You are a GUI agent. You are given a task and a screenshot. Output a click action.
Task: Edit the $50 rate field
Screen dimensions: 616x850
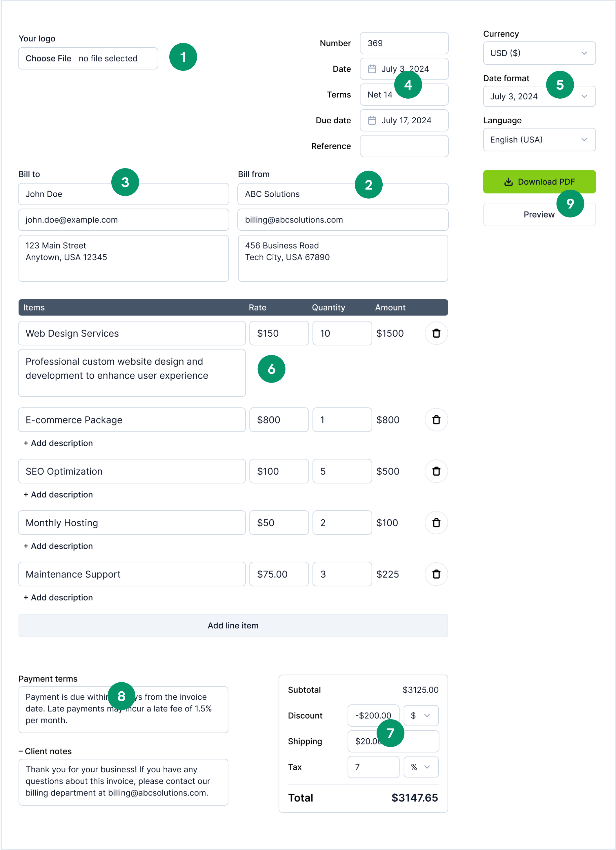click(279, 523)
